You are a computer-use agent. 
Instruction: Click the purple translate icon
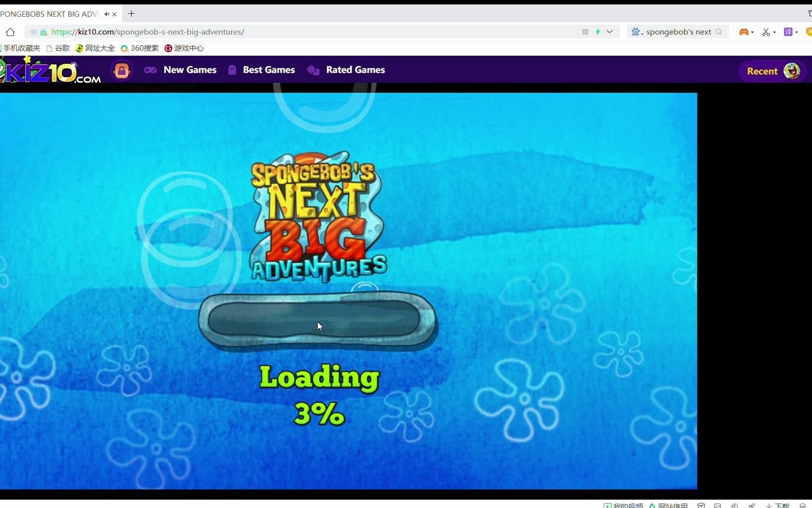click(x=788, y=32)
